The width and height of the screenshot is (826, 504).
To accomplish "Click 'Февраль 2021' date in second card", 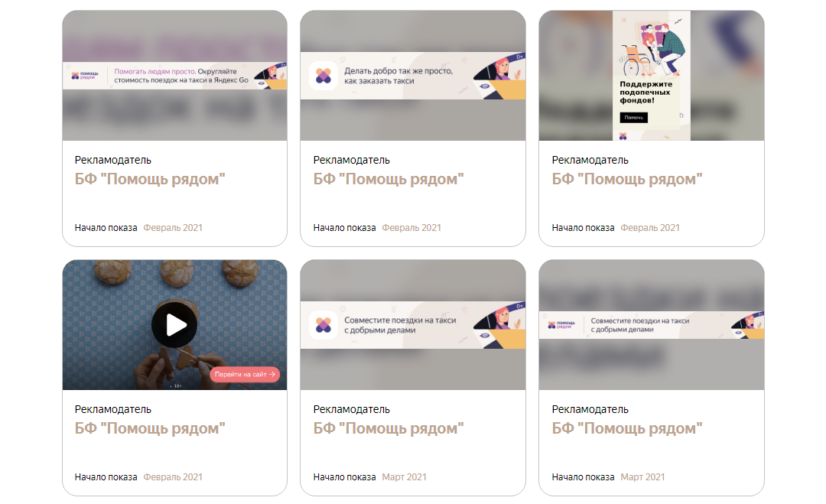I will [411, 227].
